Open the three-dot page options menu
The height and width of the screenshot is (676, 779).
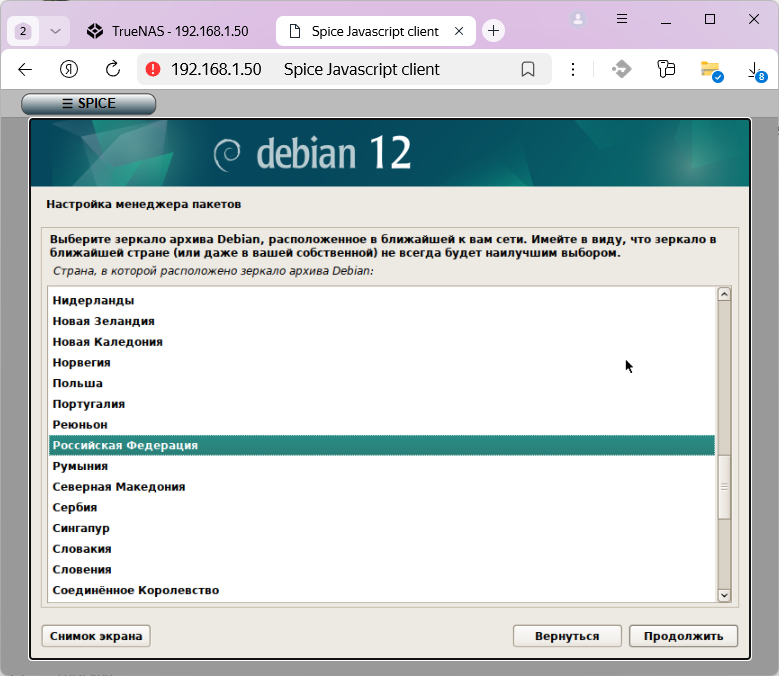[x=573, y=70]
